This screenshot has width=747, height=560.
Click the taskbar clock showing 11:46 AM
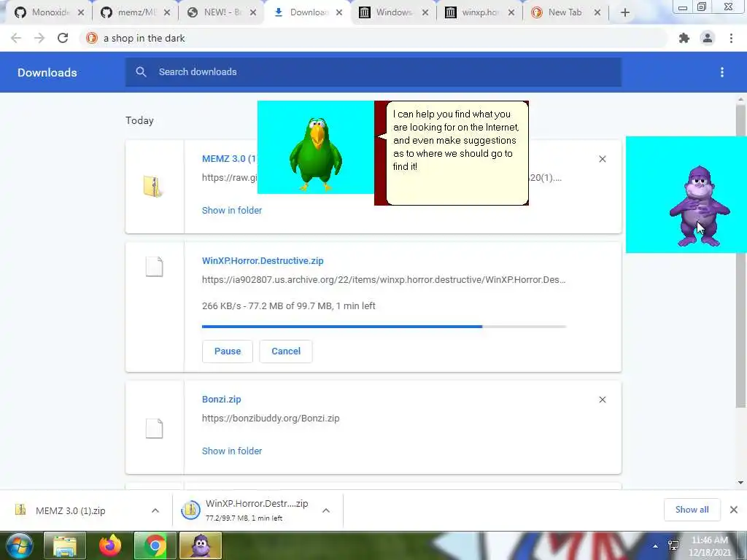pyautogui.click(x=709, y=546)
